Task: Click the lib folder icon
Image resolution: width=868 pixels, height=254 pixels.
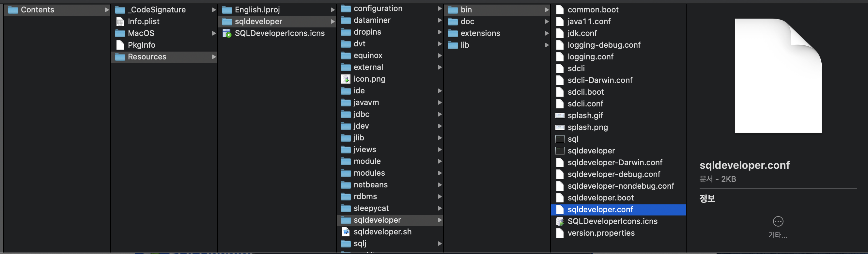Action: 453,45
